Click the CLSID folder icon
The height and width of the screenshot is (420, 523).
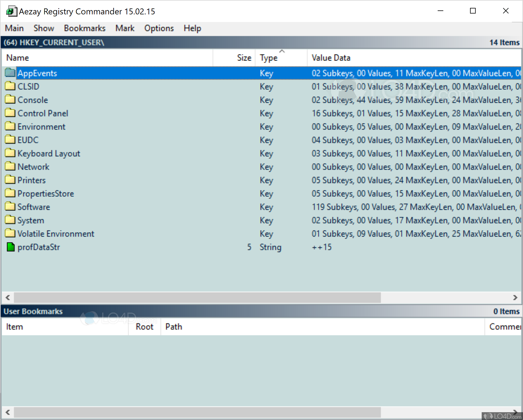10,86
